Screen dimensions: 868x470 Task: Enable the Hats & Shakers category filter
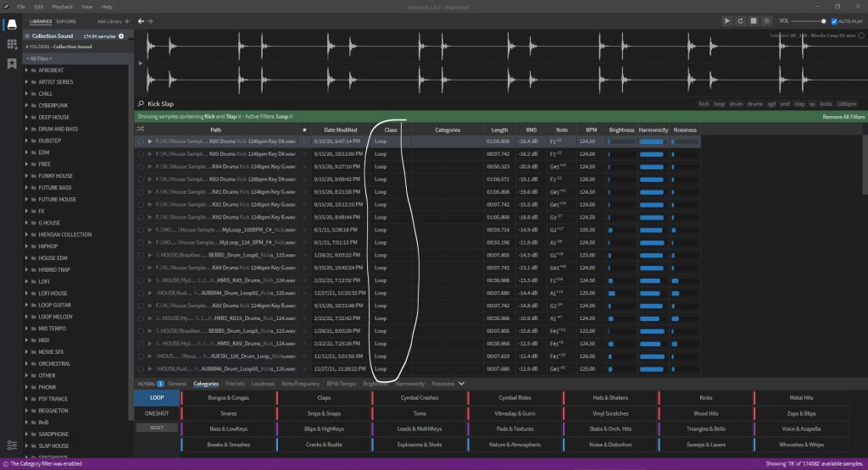point(610,397)
